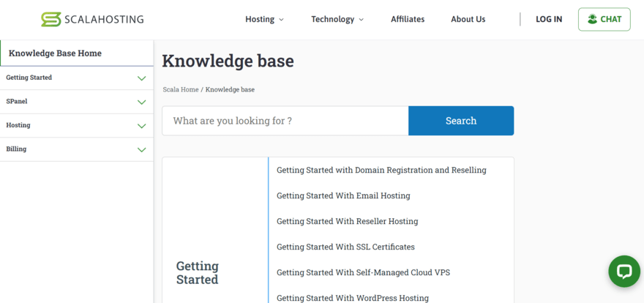Open Getting Started With Self-Managed Cloud VPS
Image resolution: width=644 pixels, height=303 pixels.
(363, 272)
